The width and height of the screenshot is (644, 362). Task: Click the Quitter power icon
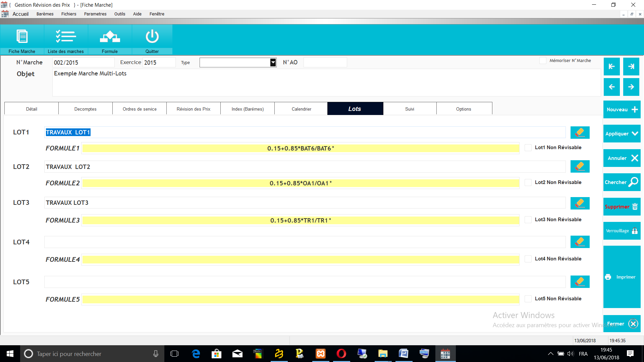click(152, 37)
